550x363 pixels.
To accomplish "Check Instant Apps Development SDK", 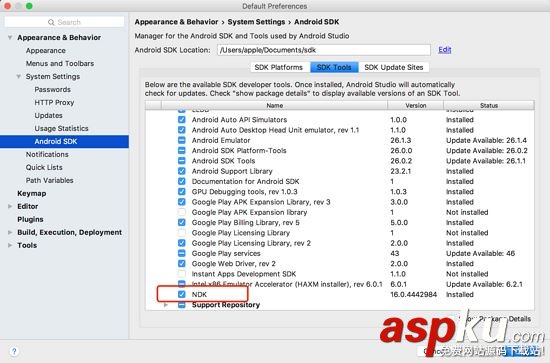I will [x=181, y=274].
